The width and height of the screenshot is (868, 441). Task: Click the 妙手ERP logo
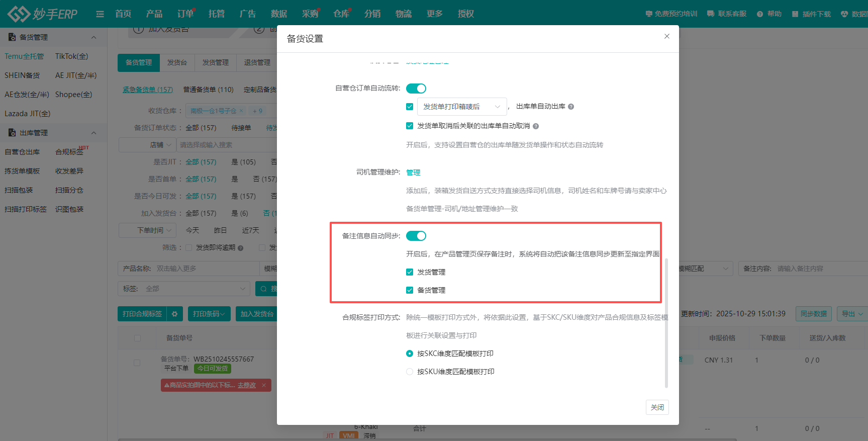point(43,14)
